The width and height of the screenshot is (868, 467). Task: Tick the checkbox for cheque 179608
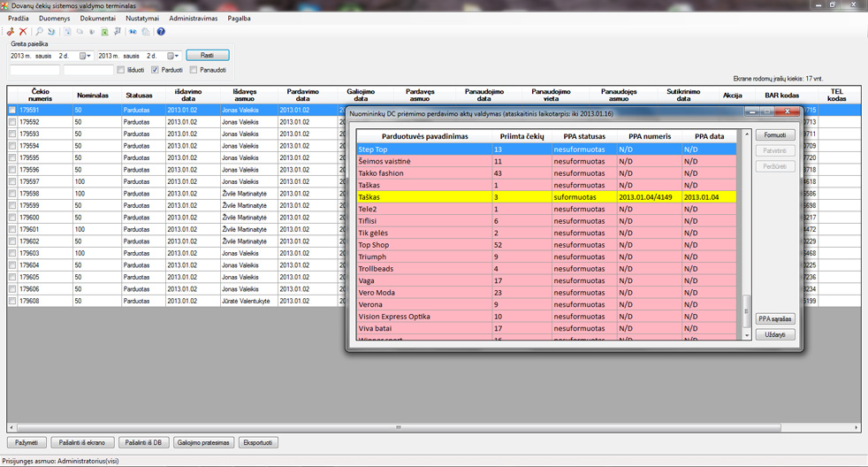pos(12,301)
